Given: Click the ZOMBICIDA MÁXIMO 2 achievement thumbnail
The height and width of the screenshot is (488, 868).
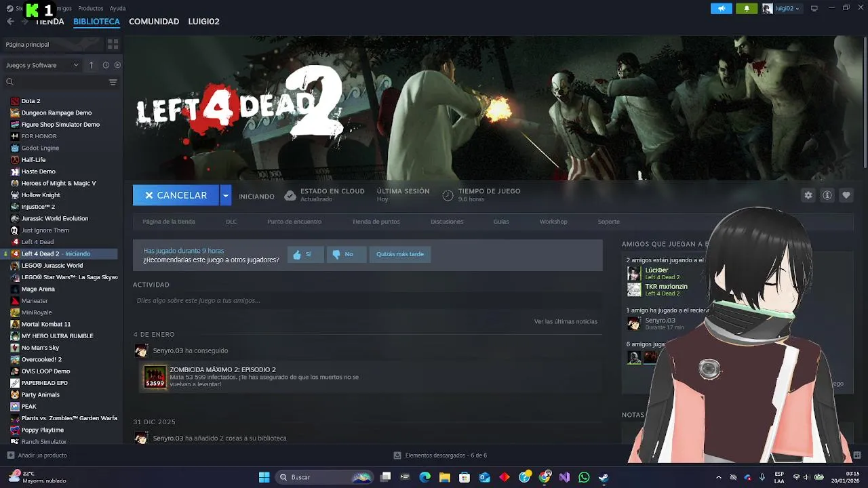Looking at the screenshot, I should tap(155, 377).
